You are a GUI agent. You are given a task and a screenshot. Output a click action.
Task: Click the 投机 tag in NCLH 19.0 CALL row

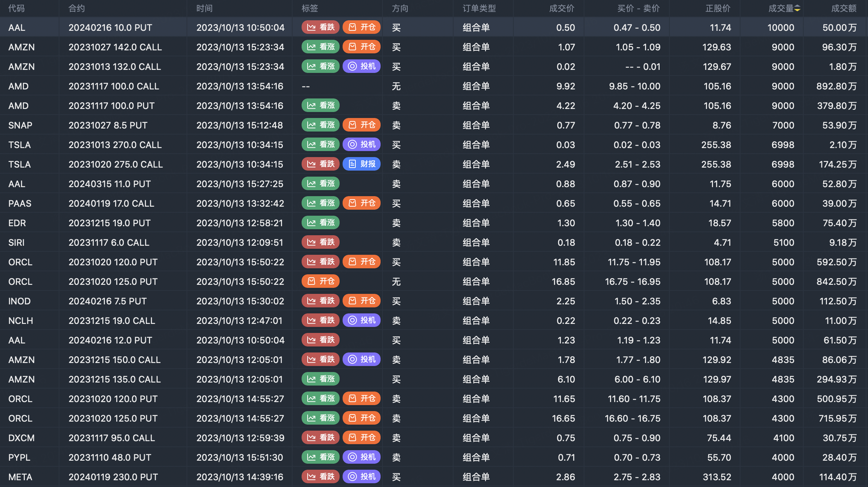[362, 320]
